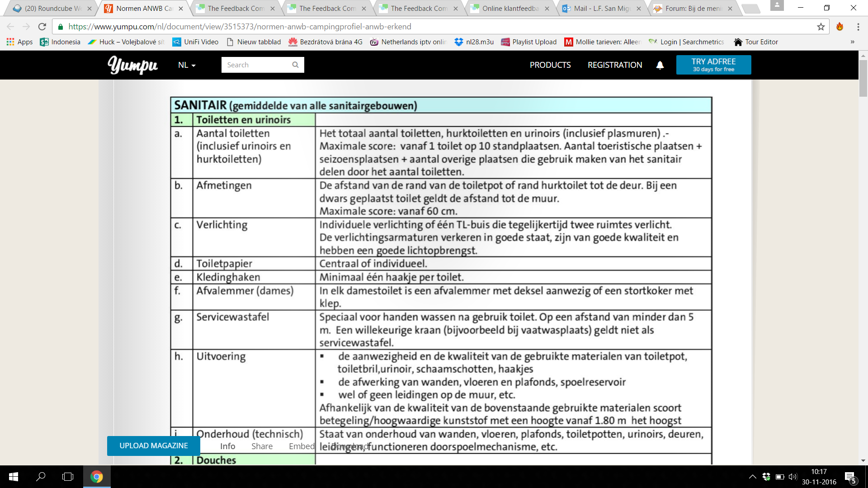The height and width of the screenshot is (488, 868).
Task: Open the Windows Start menu
Action: tap(14, 477)
